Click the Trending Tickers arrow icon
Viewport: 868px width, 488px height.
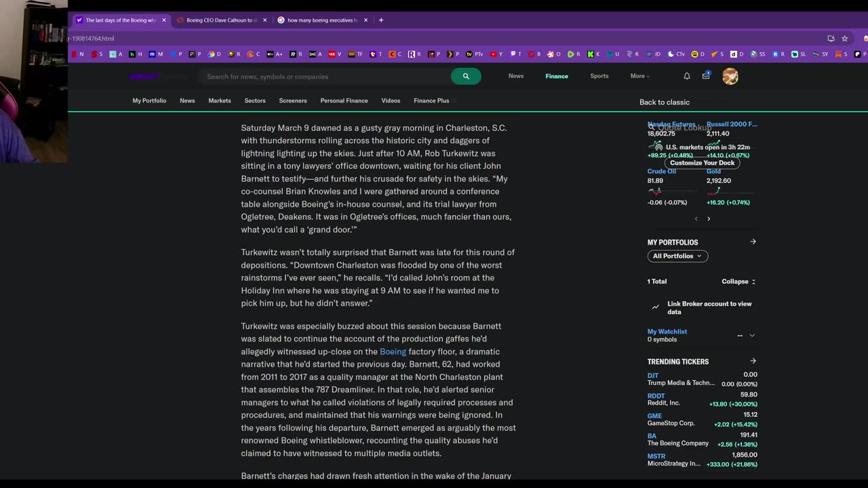753,361
